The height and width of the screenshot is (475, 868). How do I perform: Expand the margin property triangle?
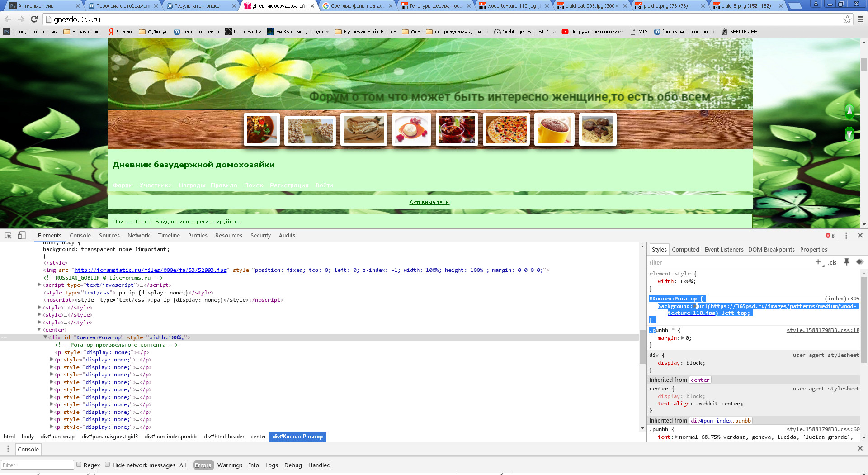(x=683, y=338)
